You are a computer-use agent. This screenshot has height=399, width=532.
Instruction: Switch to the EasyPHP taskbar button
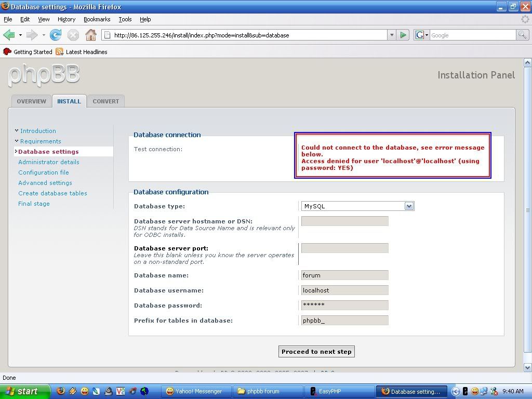pyautogui.click(x=339, y=391)
